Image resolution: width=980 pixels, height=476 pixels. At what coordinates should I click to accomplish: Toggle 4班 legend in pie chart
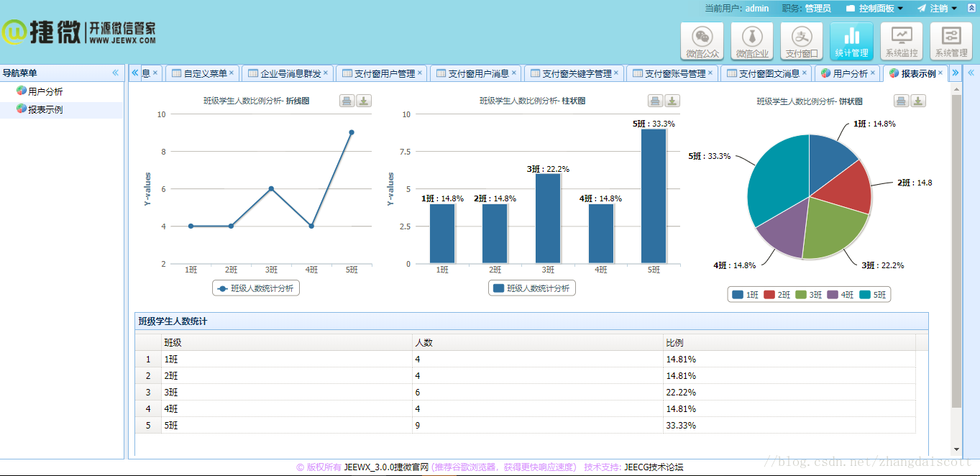tap(840, 294)
